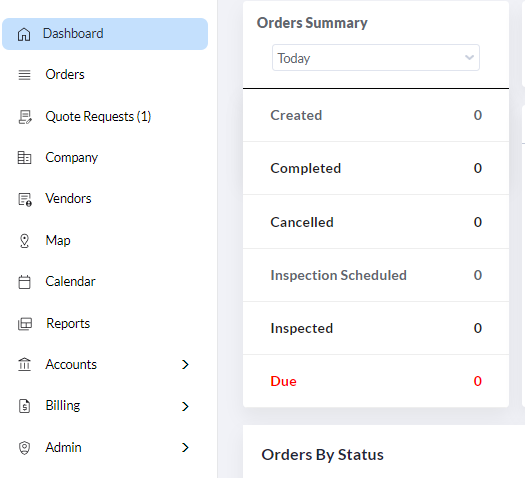Click the Vendors sidebar icon
This screenshot has width=525, height=478.
tap(25, 199)
